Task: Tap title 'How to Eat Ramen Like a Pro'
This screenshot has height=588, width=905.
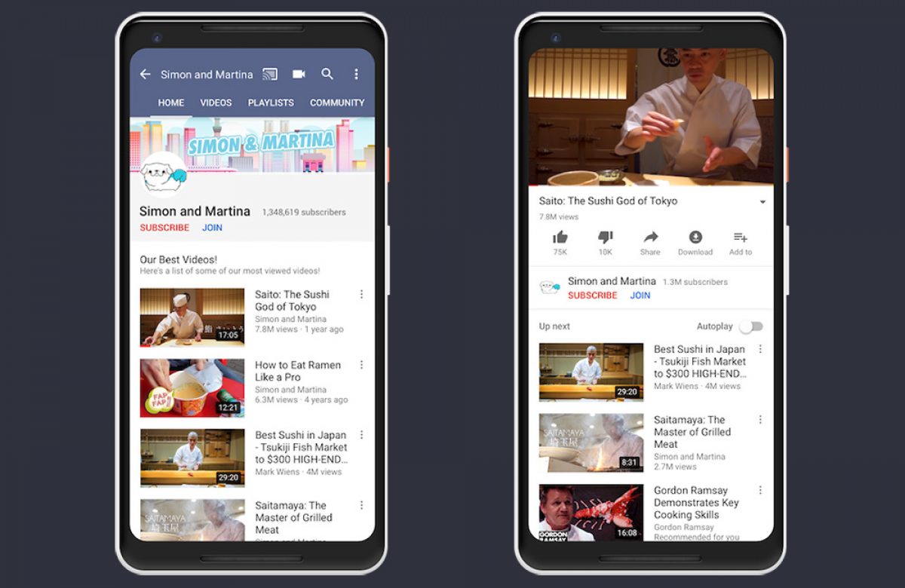Action: click(298, 371)
